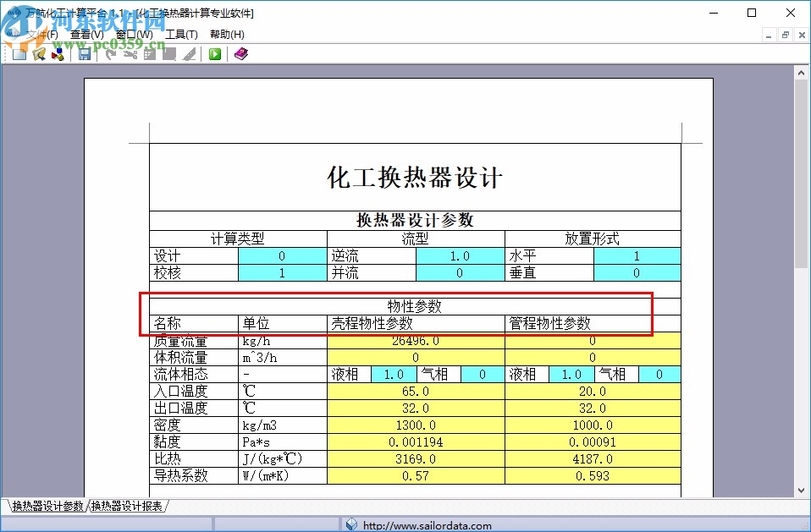Switch to 换热器设计报表 tab
Viewport: 811px width, 532px height.
coord(124,505)
